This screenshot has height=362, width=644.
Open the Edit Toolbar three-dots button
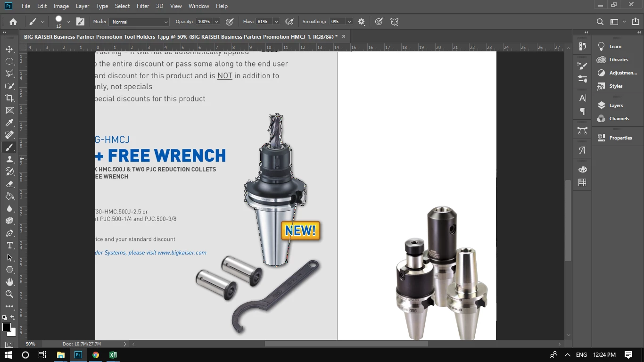pyautogui.click(x=9, y=306)
